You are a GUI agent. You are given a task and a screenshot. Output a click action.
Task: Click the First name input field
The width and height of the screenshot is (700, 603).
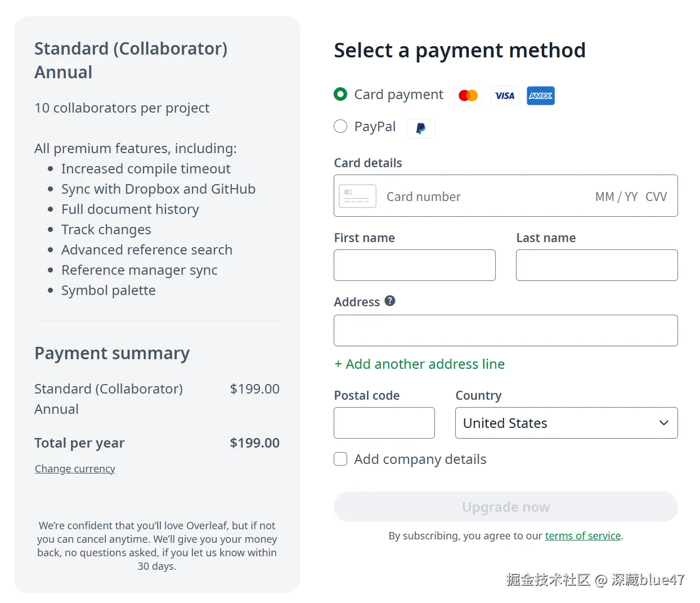(415, 265)
